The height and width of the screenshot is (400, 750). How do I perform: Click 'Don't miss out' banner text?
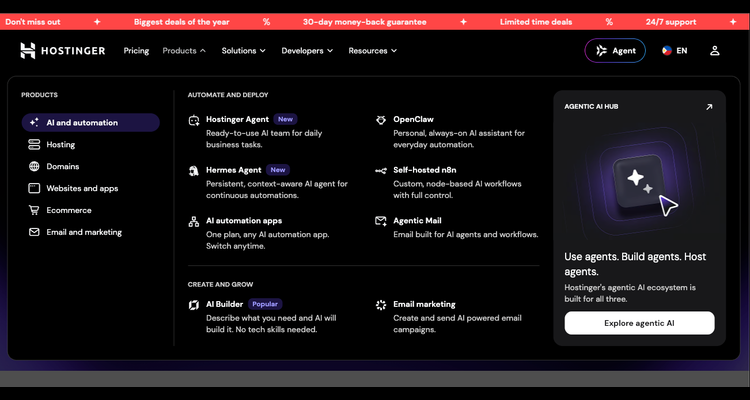point(33,22)
